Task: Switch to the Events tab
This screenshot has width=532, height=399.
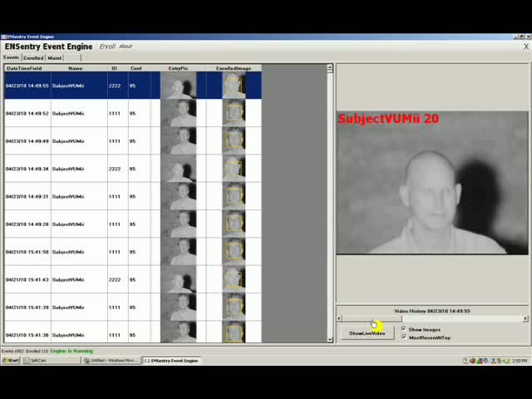Action: point(11,57)
